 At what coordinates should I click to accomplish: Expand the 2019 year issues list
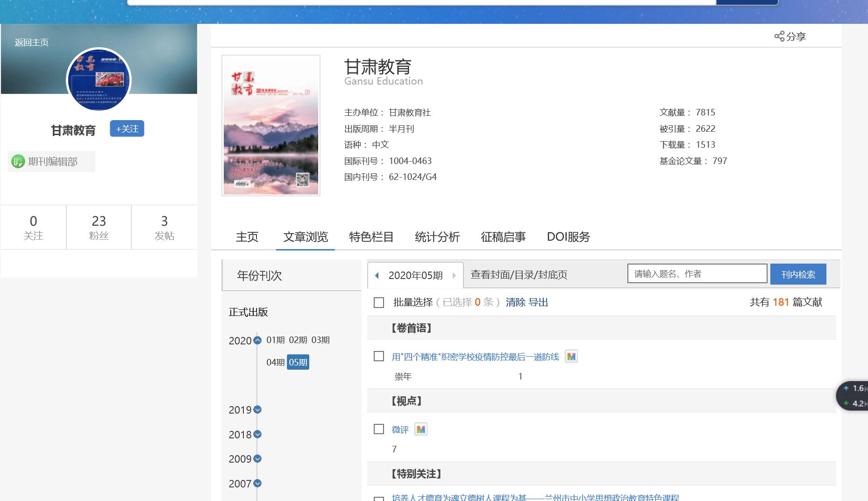[x=257, y=410]
